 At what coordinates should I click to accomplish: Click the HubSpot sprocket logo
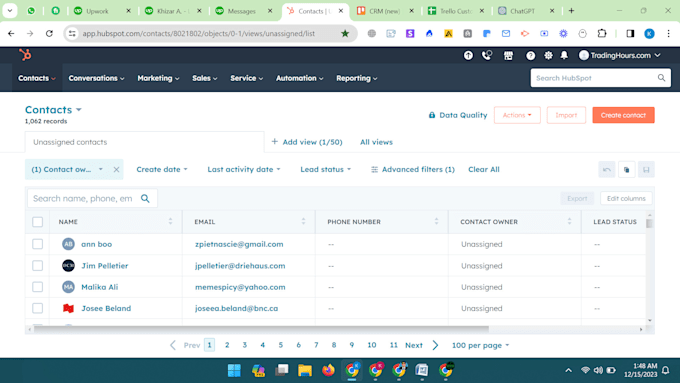coord(25,55)
